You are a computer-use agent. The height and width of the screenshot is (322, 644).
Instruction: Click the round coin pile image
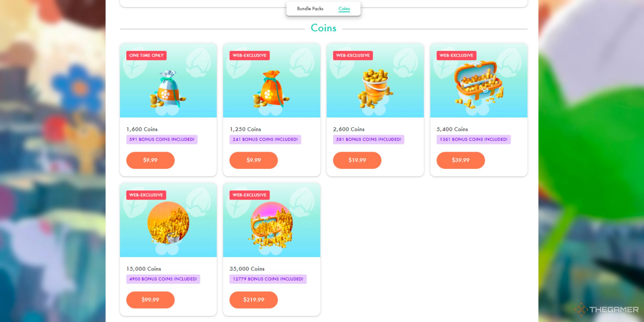click(168, 222)
